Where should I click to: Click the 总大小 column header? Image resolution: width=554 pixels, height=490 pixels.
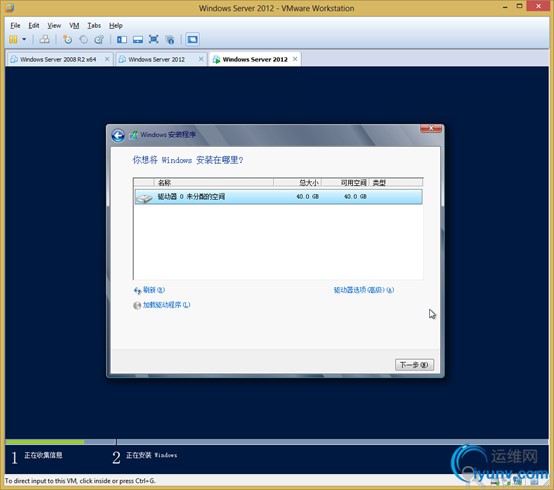[x=297, y=182]
